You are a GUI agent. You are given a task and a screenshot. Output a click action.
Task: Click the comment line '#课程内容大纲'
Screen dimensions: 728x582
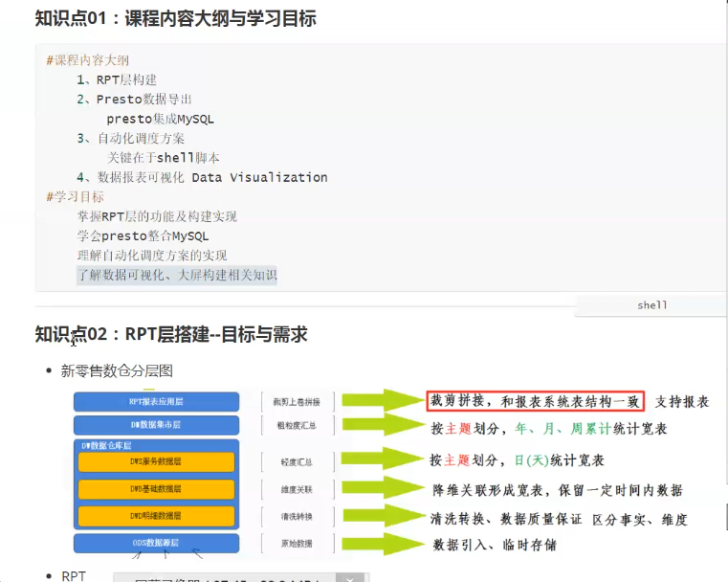click(87, 60)
